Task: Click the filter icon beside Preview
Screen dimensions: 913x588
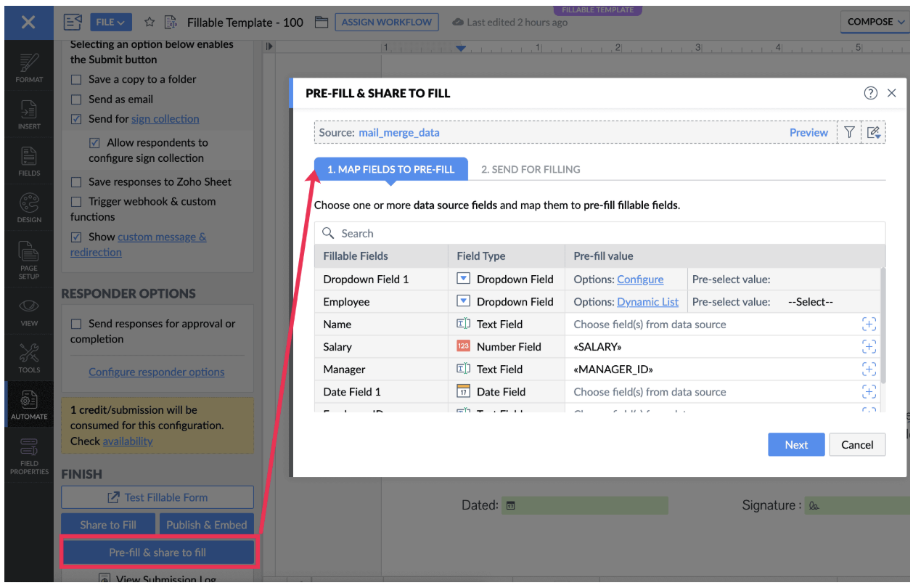Action: click(849, 132)
